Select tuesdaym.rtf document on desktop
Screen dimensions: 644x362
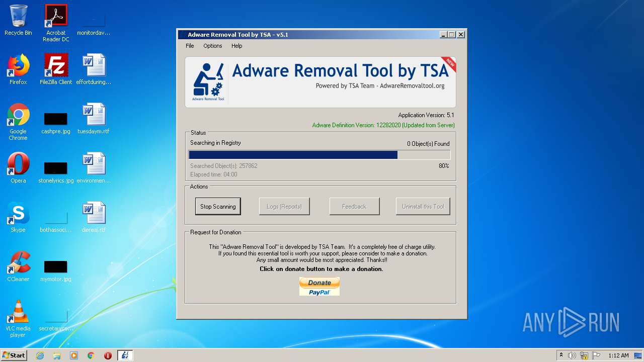94,119
